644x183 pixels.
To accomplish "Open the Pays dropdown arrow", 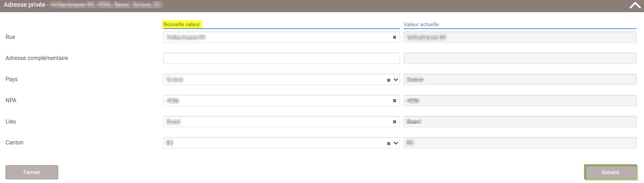I will 396,80.
